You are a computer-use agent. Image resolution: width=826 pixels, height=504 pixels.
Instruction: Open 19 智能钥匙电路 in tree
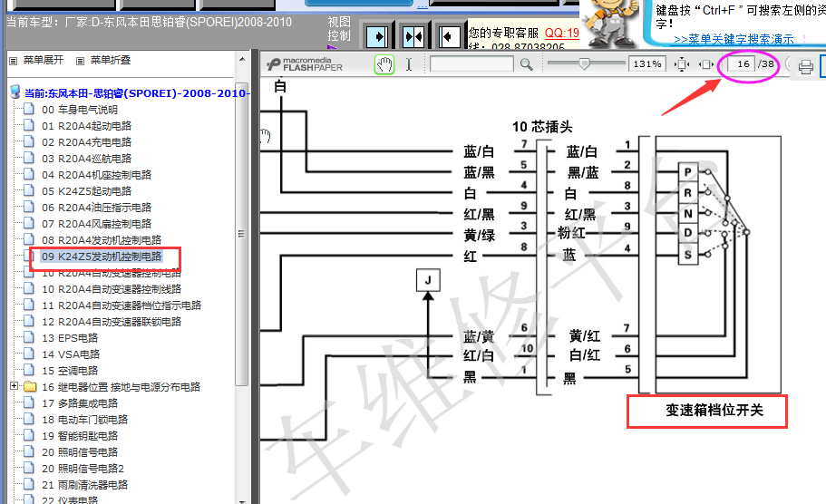[80, 436]
